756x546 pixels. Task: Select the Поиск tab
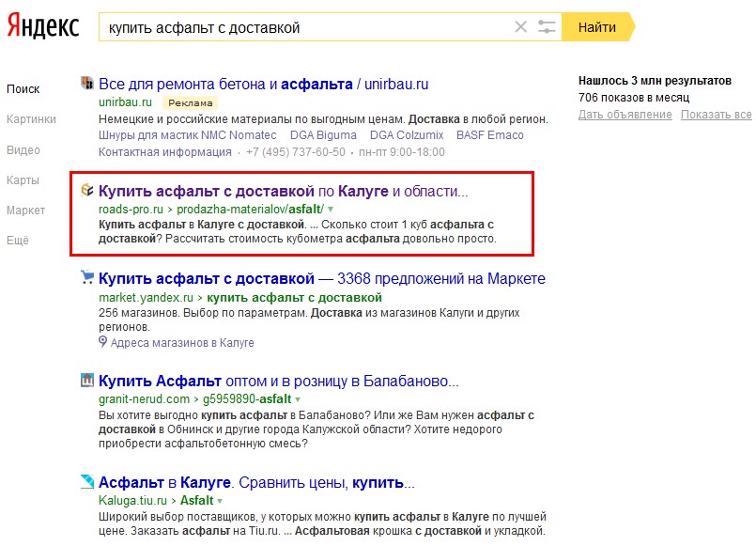23,89
